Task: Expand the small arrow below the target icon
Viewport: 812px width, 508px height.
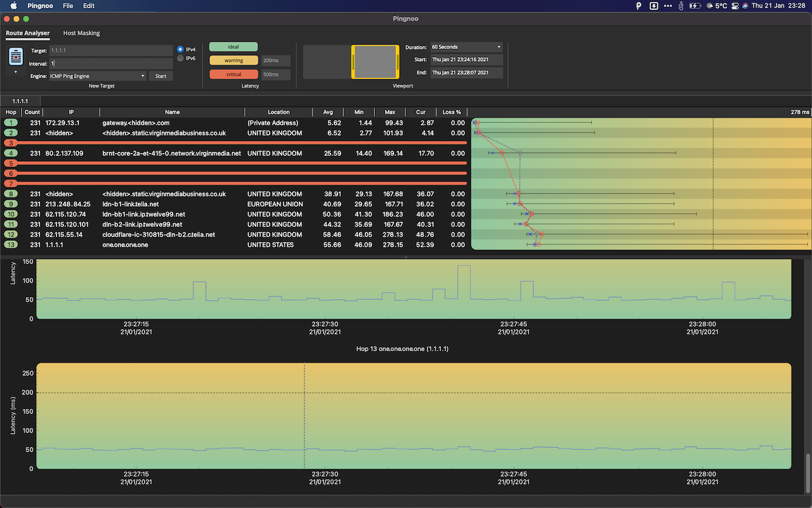Action: pyautogui.click(x=16, y=72)
